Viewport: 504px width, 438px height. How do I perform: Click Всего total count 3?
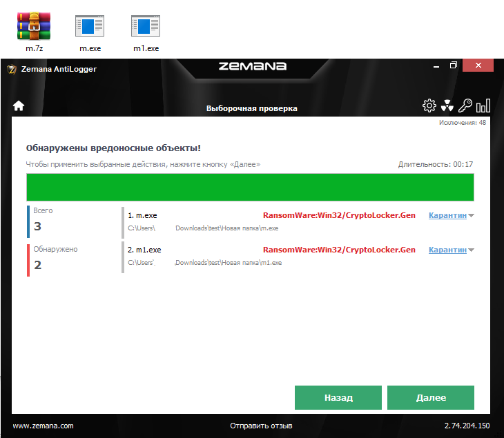pyautogui.click(x=37, y=226)
